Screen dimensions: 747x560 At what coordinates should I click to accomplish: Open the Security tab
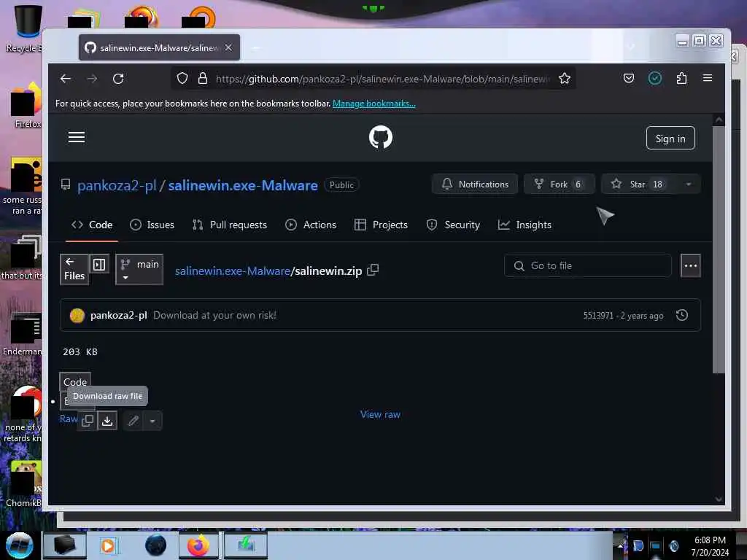click(x=453, y=225)
